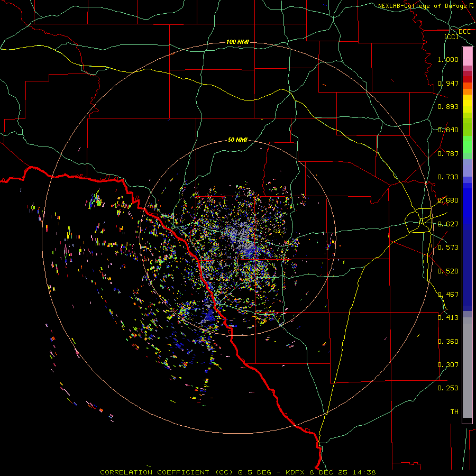Click the pink band atop the CC legend
Image resolution: width=476 pixels, height=476 pixels.
(467, 57)
